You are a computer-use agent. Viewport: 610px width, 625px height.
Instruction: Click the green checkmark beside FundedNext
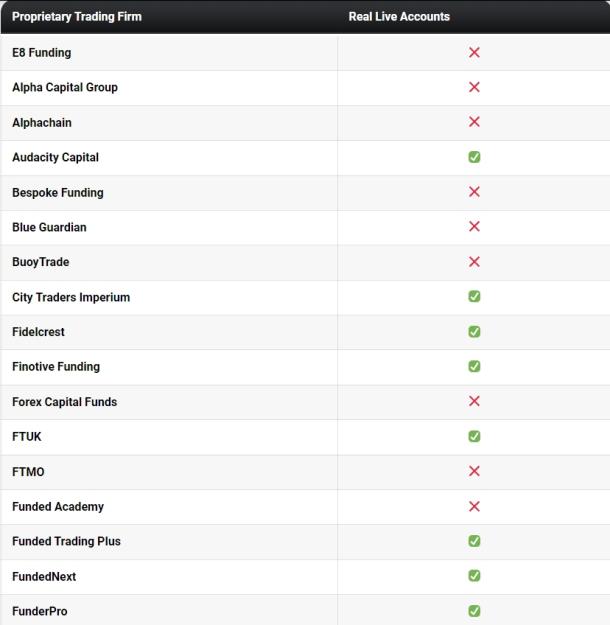(x=474, y=576)
